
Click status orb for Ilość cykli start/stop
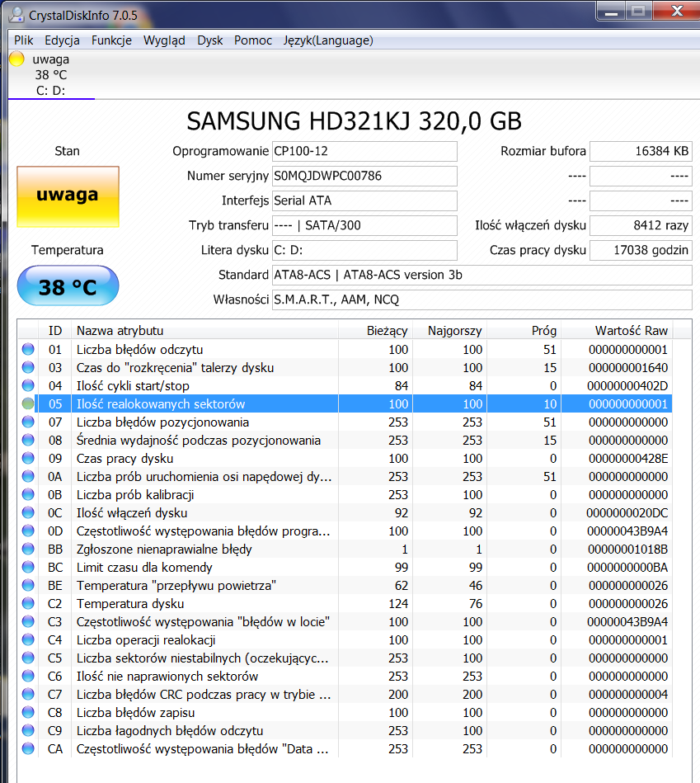[x=28, y=385]
